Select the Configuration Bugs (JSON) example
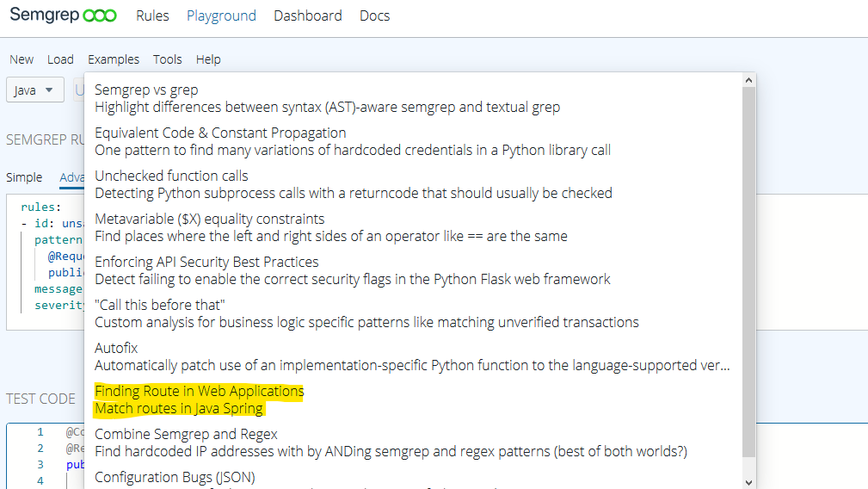Image resolution: width=868 pixels, height=489 pixels. click(175, 477)
